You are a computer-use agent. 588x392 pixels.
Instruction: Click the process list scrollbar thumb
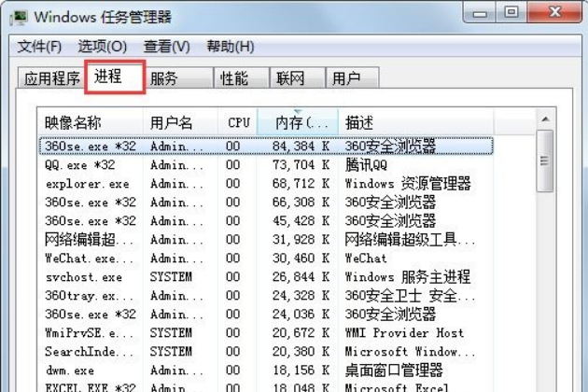tap(545, 161)
